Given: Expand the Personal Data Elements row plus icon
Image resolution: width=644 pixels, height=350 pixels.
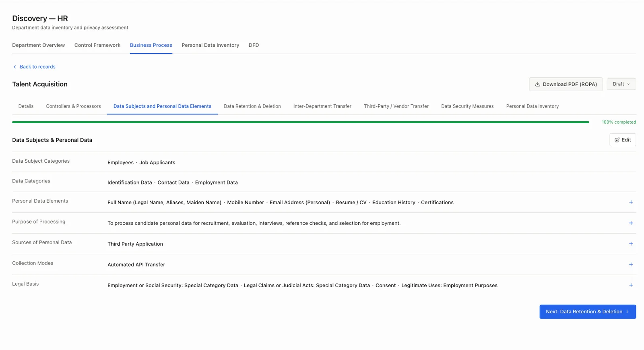Looking at the screenshot, I should pyautogui.click(x=631, y=202).
